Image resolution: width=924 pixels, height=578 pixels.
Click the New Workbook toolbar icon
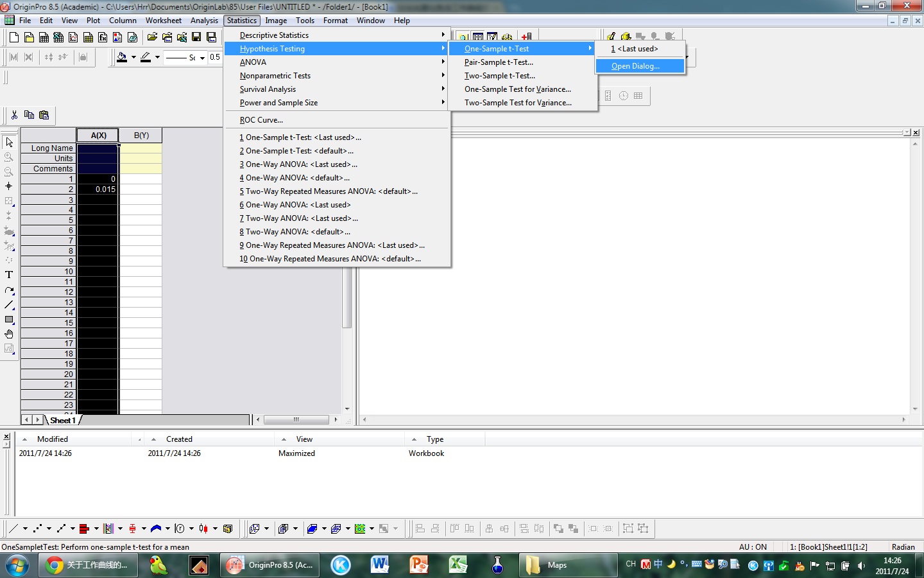(44, 37)
